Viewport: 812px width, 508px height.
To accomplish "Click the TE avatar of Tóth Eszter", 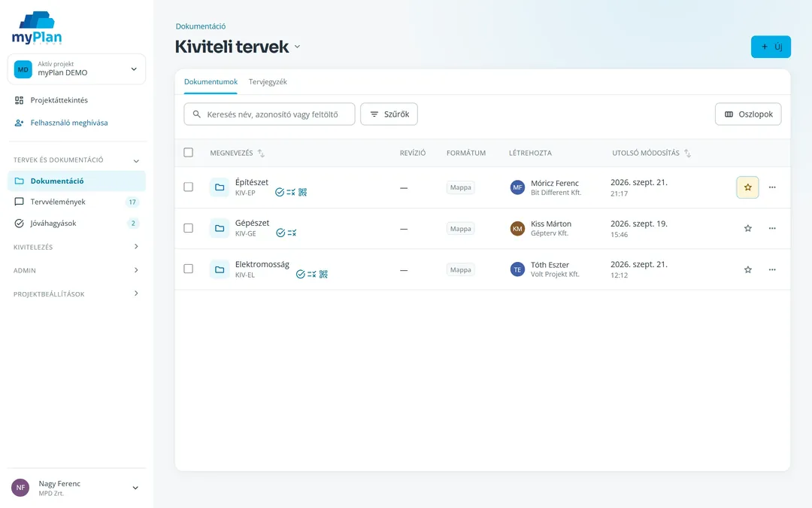I will coord(517,269).
